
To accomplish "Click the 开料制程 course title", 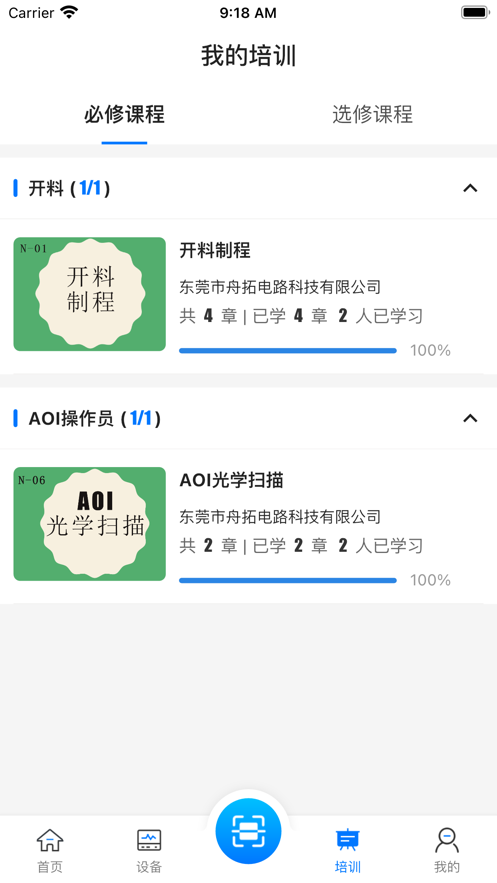I will (215, 250).
